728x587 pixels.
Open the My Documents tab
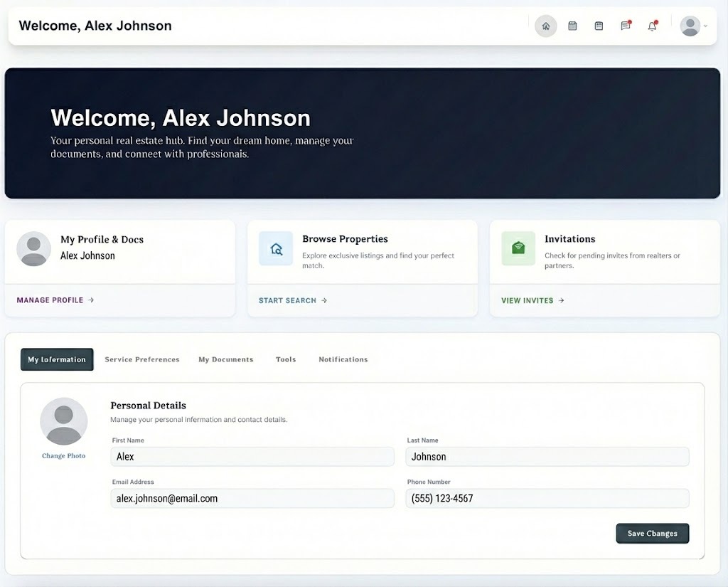(225, 360)
